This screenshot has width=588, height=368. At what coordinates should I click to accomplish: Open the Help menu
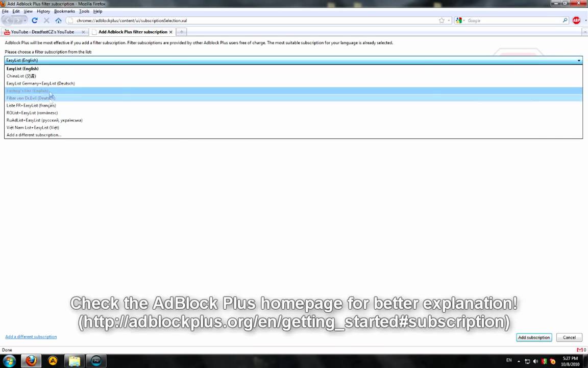[x=97, y=11]
